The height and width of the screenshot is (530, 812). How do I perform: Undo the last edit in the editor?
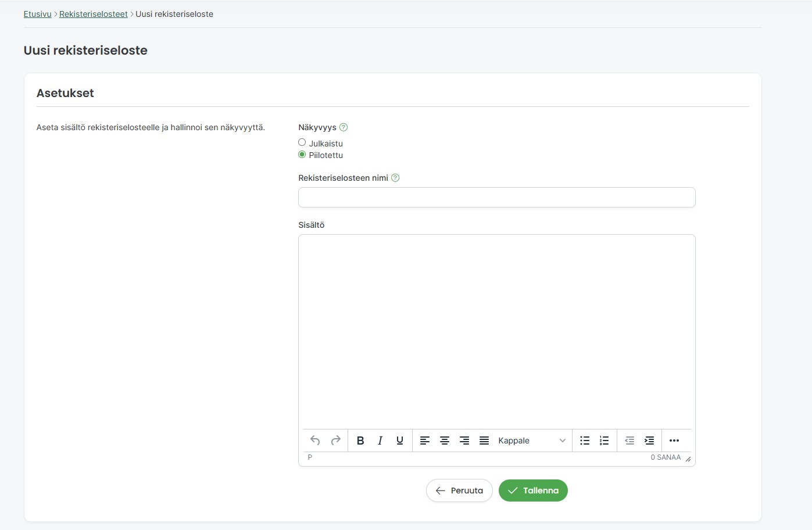coord(315,441)
